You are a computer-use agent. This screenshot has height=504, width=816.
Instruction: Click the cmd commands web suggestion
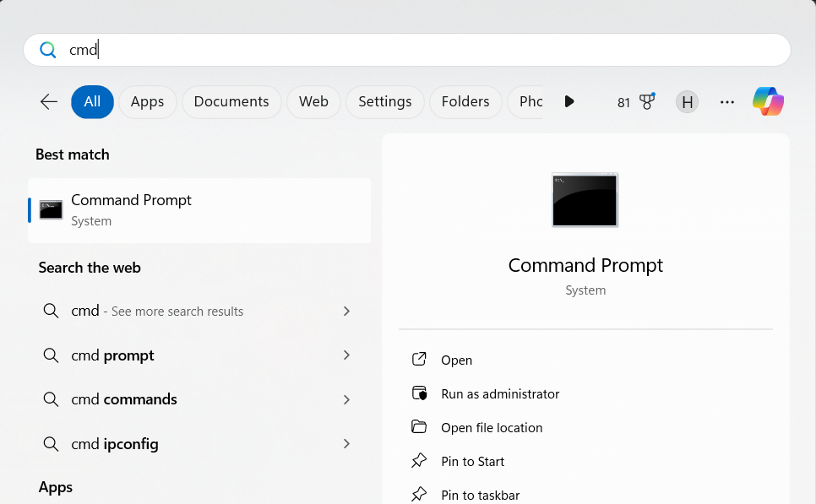click(200, 399)
